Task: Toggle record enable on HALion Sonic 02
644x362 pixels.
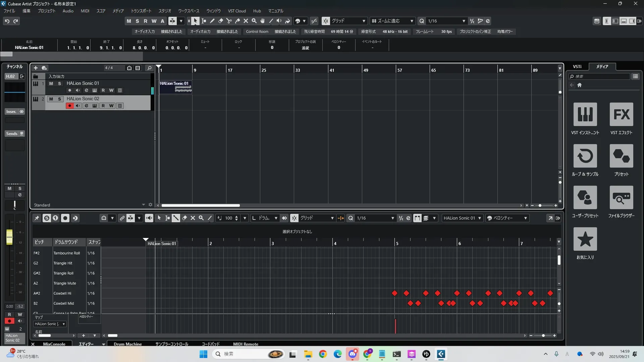Action: pos(69,106)
